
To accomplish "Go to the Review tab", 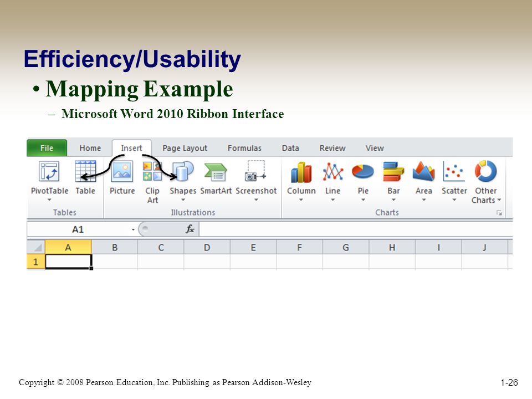I will coord(332,149).
